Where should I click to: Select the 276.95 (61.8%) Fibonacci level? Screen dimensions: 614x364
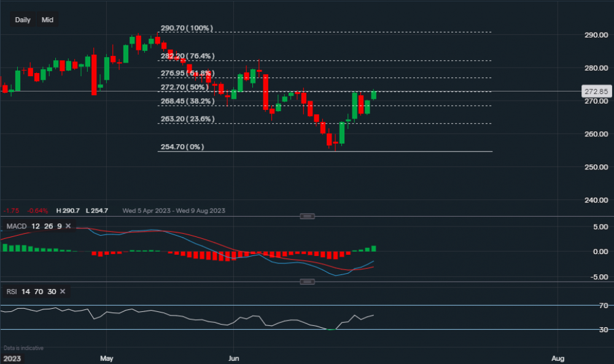(187, 73)
